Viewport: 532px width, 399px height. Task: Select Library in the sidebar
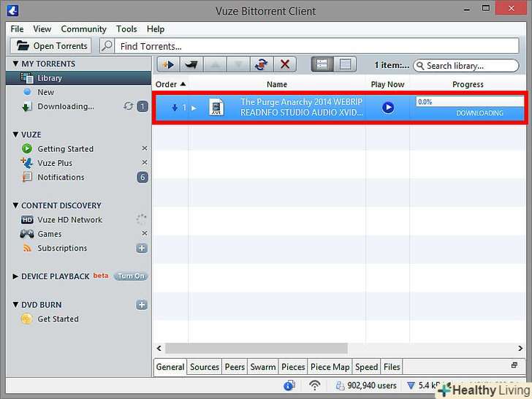(x=78, y=78)
